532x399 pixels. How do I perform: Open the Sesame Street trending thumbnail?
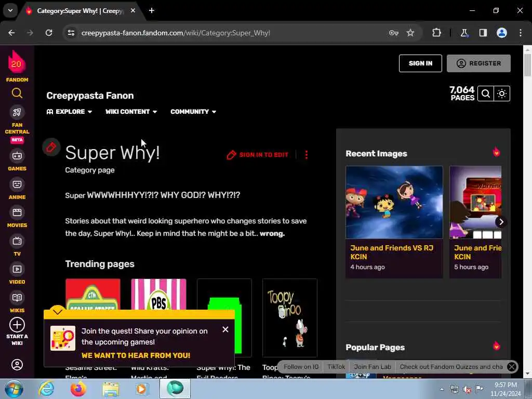(93, 294)
